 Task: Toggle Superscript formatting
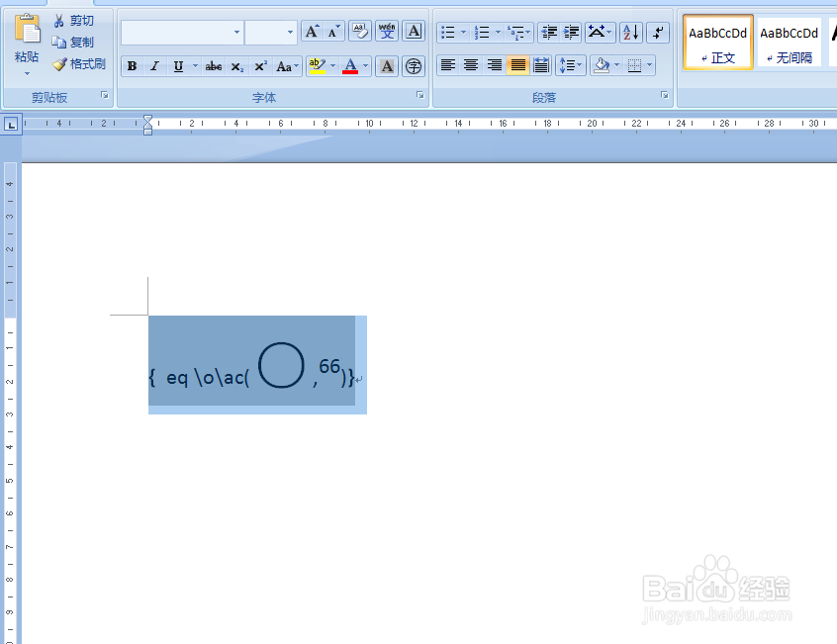coord(260,66)
